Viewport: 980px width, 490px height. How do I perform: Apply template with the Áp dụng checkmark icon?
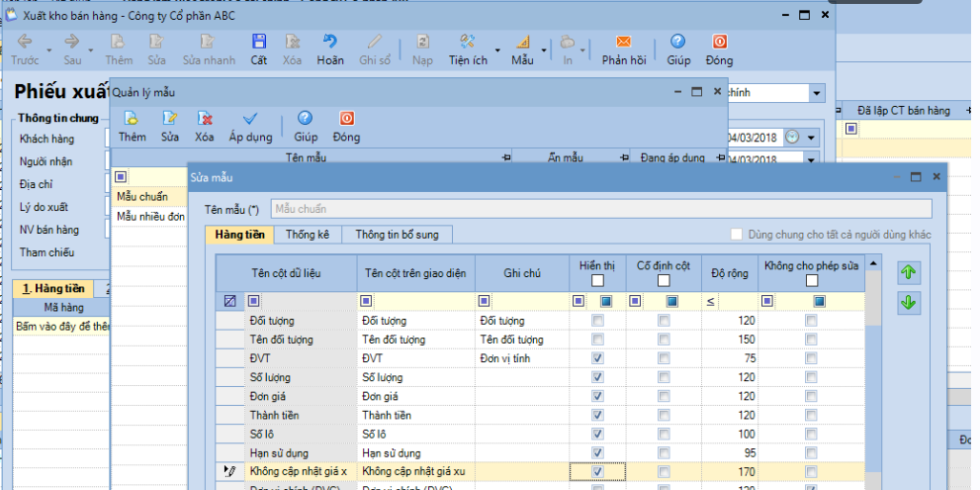coord(250,118)
